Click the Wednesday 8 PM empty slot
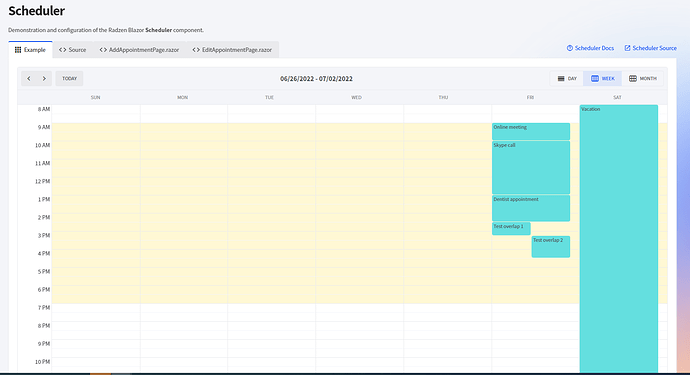This screenshot has height=375, width=690. [359, 326]
